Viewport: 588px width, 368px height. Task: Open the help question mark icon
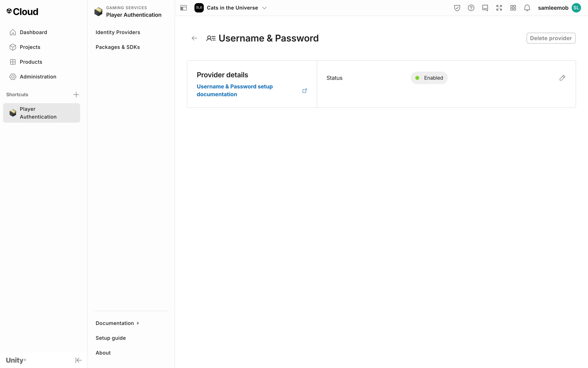471,8
